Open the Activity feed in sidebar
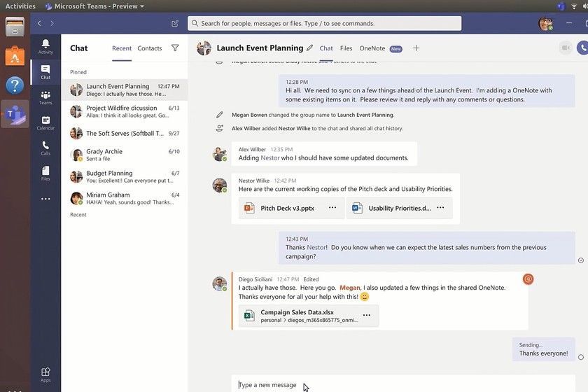Screen dimensions: 588x392 pyautogui.click(x=45, y=47)
